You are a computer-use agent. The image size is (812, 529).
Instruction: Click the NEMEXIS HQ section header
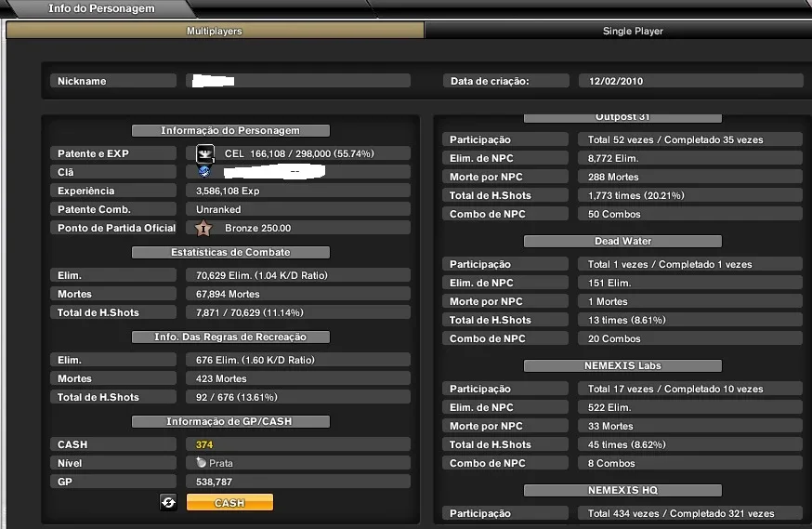point(622,490)
